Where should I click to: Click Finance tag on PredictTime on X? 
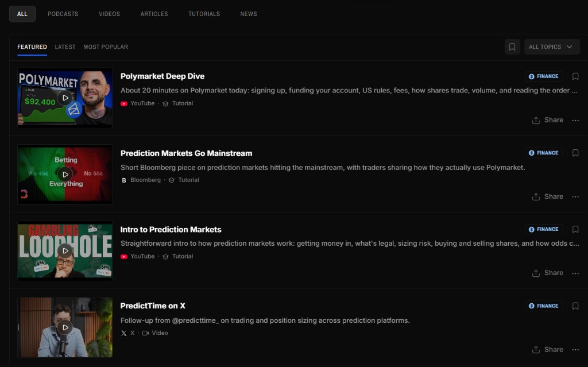tap(543, 306)
